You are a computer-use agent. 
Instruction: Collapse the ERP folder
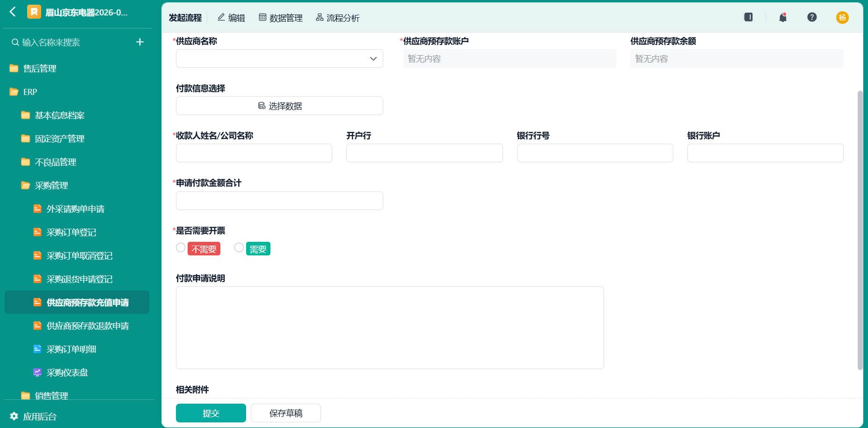(x=30, y=92)
